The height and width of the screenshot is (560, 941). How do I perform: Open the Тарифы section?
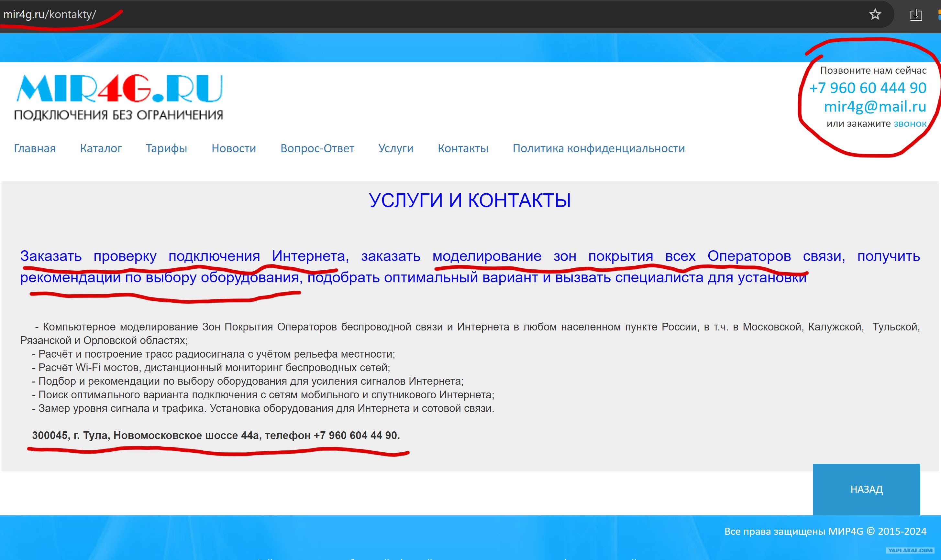pyautogui.click(x=167, y=148)
